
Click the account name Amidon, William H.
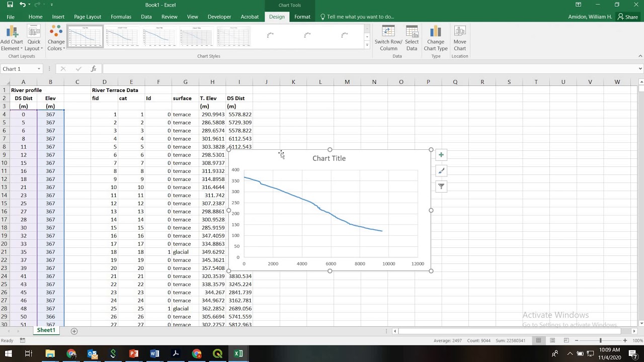pyautogui.click(x=590, y=17)
